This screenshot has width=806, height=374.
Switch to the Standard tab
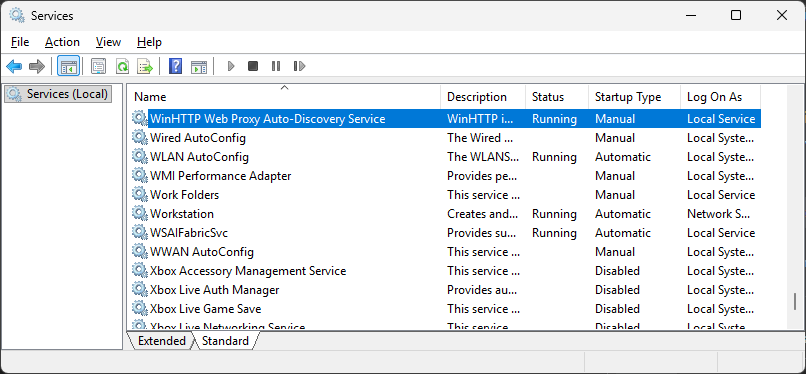pyautogui.click(x=225, y=341)
